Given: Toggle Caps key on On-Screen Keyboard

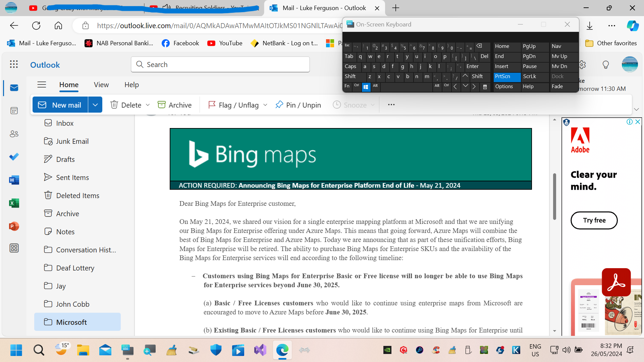Looking at the screenshot, I should point(352,66).
